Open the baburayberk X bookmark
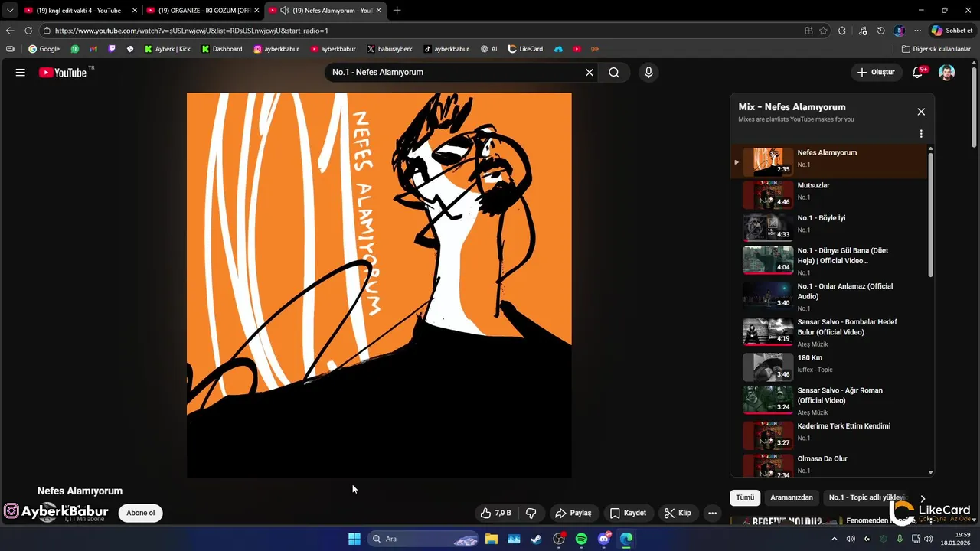The height and width of the screenshot is (551, 980). 390,49
